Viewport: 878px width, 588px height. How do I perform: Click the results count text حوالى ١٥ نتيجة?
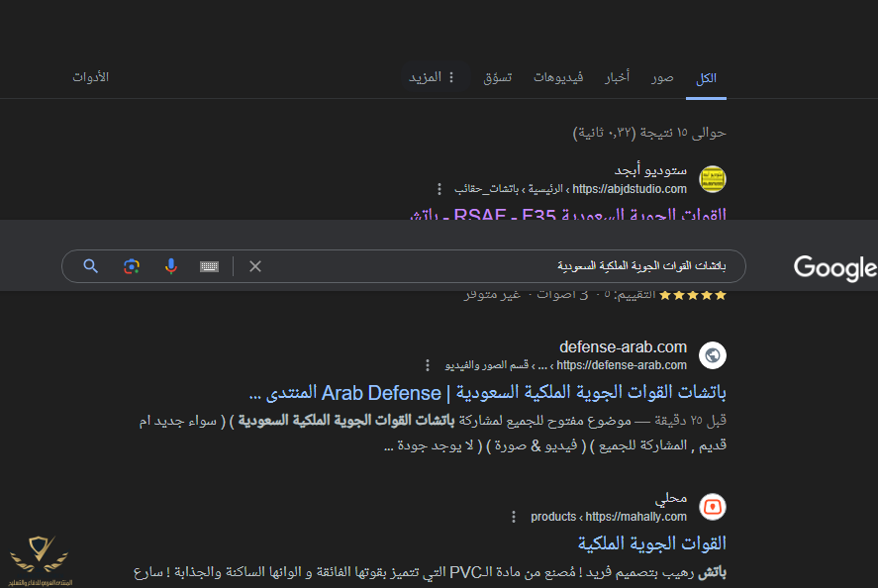click(x=649, y=133)
